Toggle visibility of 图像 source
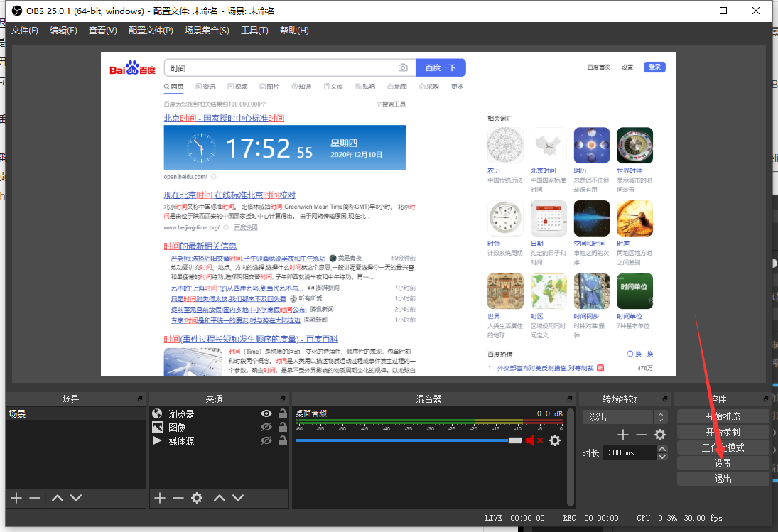The height and width of the screenshot is (532, 778). click(x=266, y=427)
